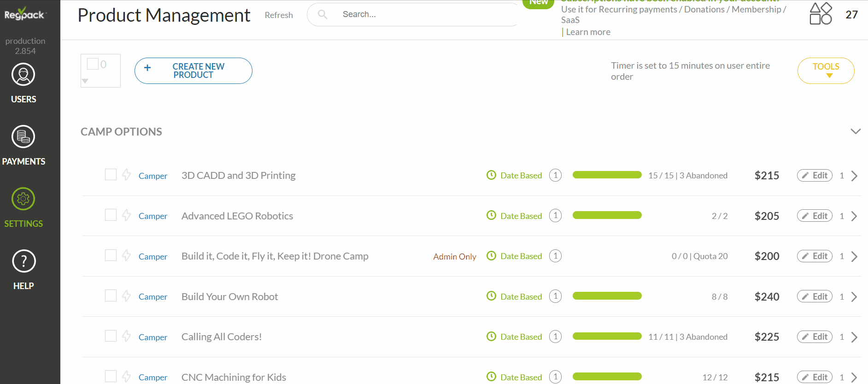Follow the Learn more link
Screen dimensions: 868x384
pyautogui.click(x=588, y=32)
